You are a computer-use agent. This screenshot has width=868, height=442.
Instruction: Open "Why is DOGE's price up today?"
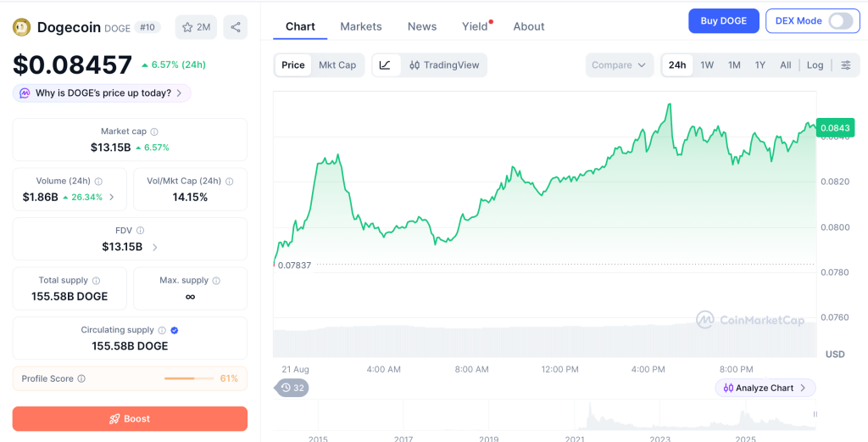(102, 93)
